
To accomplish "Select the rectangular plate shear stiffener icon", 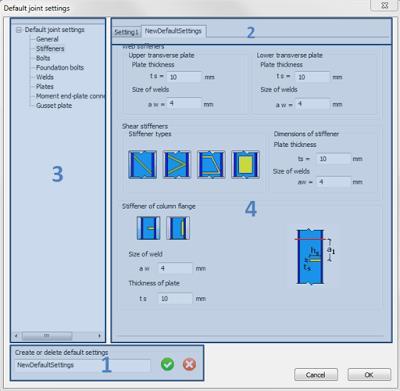I will (x=245, y=164).
